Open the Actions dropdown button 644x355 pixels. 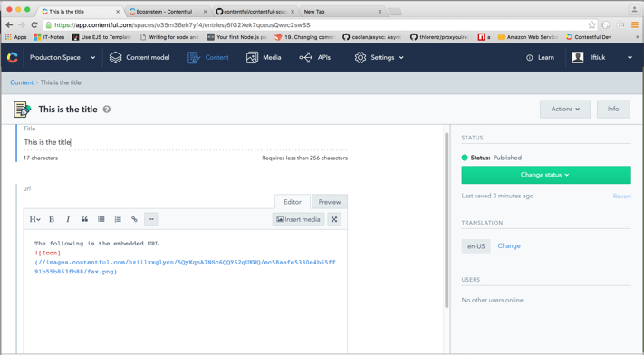(x=565, y=109)
